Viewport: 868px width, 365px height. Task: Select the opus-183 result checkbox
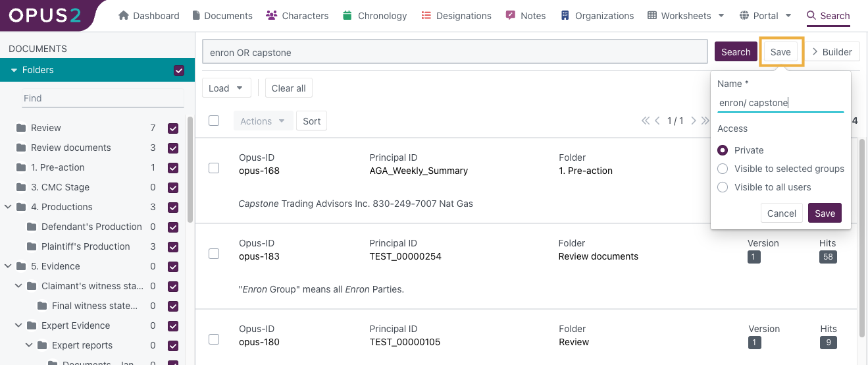tap(214, 254)
